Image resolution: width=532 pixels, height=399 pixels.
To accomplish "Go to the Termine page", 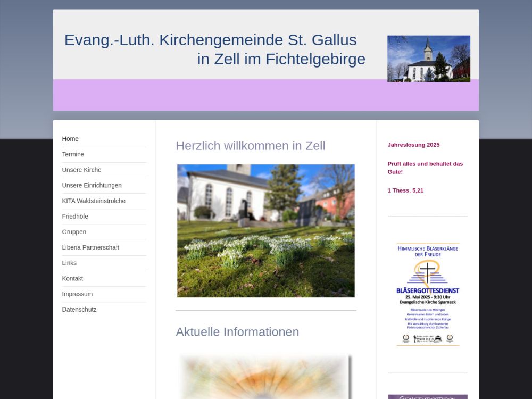I will pyautogui.click(x=73, y=154).
